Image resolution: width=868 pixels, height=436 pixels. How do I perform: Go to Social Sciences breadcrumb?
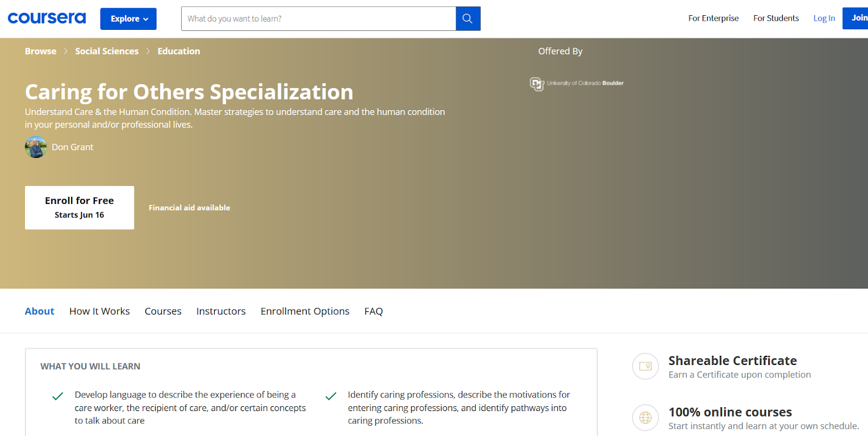107,51
